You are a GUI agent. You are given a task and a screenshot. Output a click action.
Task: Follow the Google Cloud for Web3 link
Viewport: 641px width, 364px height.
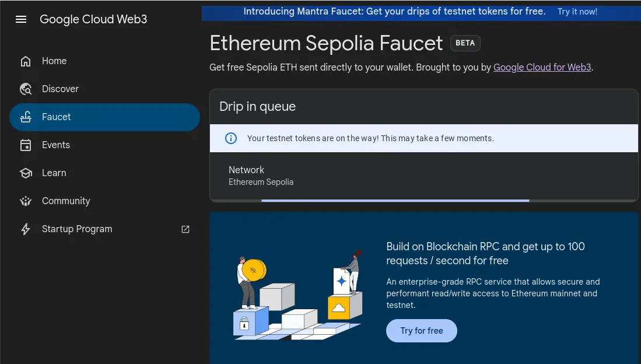[x=542, y=67]
